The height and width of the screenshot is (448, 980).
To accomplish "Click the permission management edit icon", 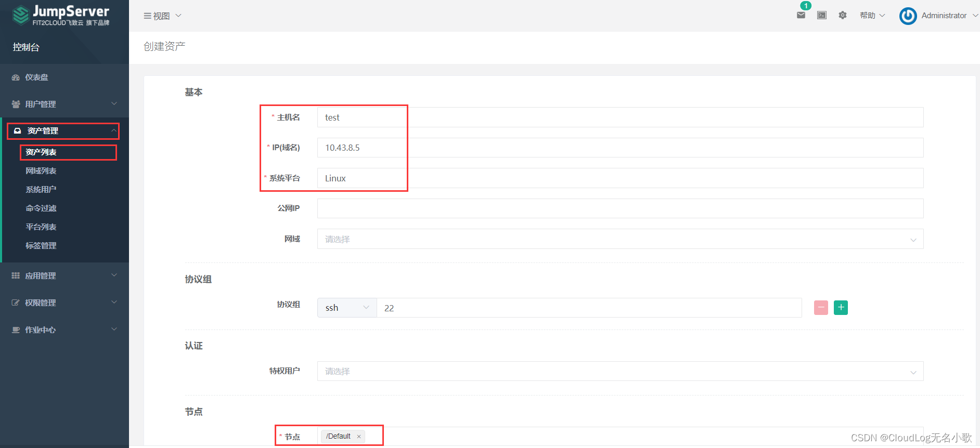I will (16, 303).
